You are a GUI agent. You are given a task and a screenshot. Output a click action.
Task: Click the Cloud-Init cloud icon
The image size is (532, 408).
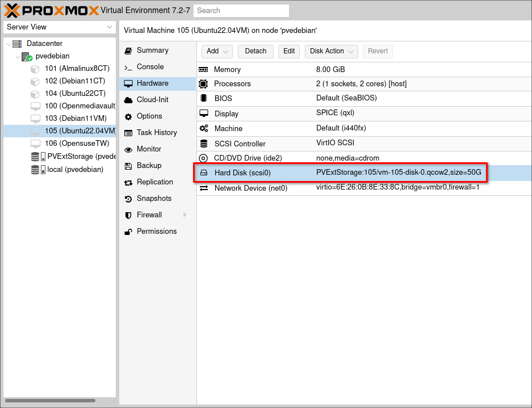coord(128,100)
